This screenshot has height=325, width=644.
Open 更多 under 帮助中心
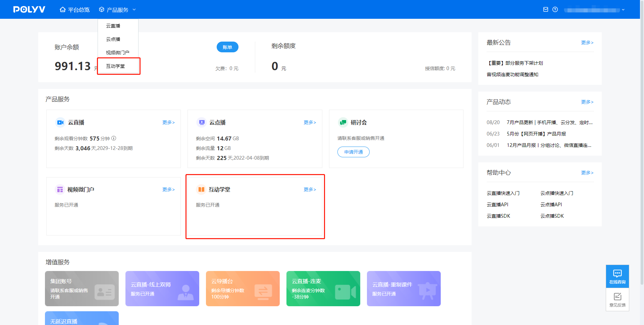pyautogui.click(x=587, y=173)
